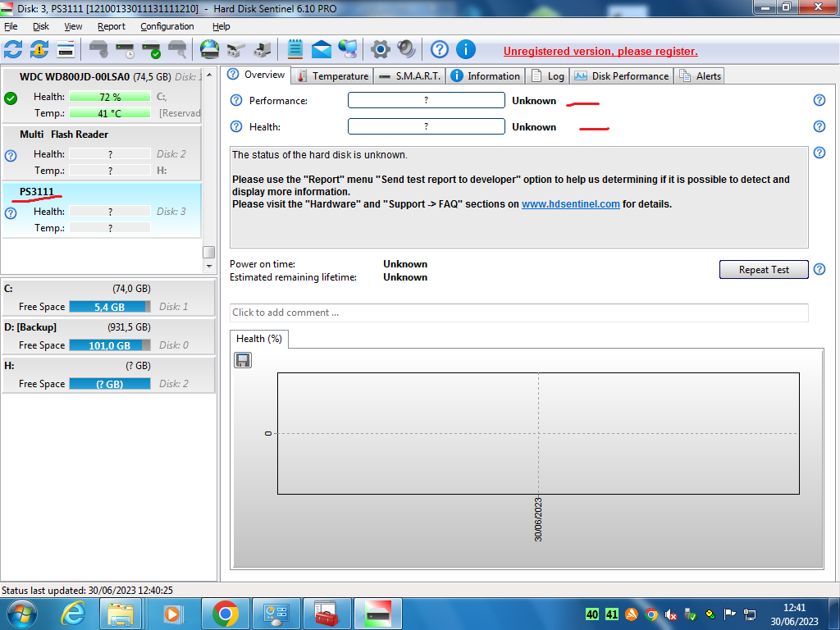Open the www.hdsentinel.com link
Image resolution: width=840 pixels, height=630 pixels.
pos(571,204)
